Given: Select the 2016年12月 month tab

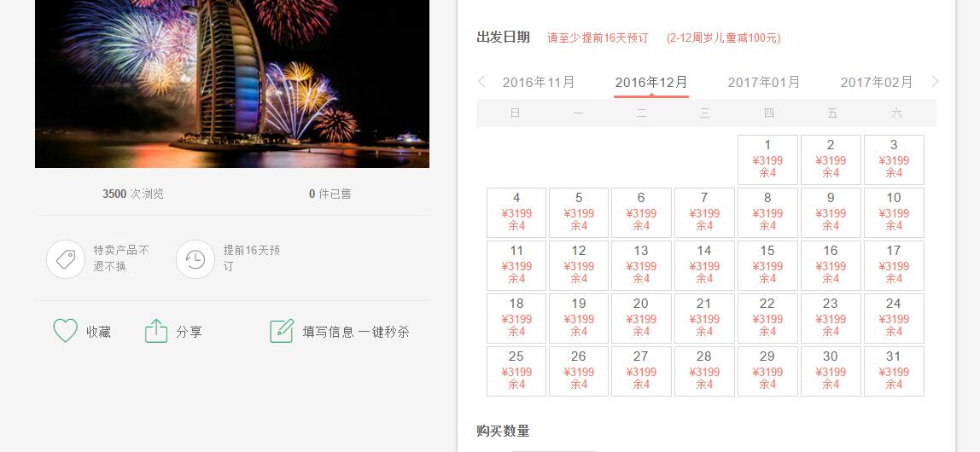Looking at the screenshot, I should pos(651,82).
